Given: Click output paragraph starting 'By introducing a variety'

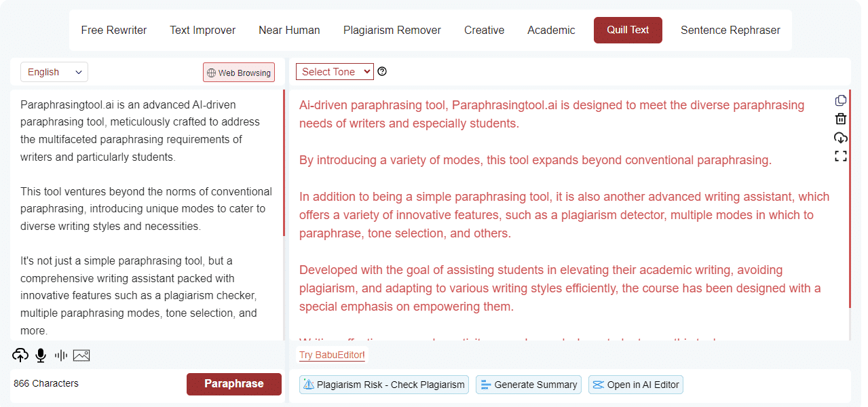Looking at the screenshot, I should (x=535, y=160).
